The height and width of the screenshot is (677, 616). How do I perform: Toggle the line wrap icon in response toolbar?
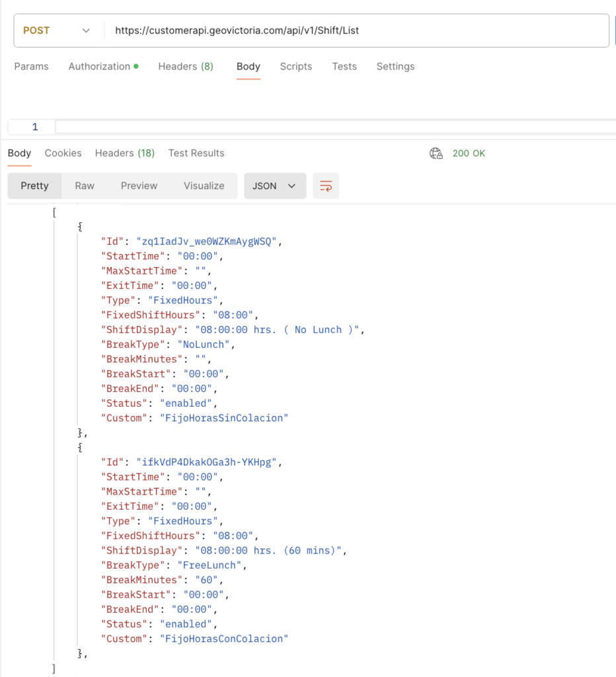pyautogui.click(x=326, y=186)
